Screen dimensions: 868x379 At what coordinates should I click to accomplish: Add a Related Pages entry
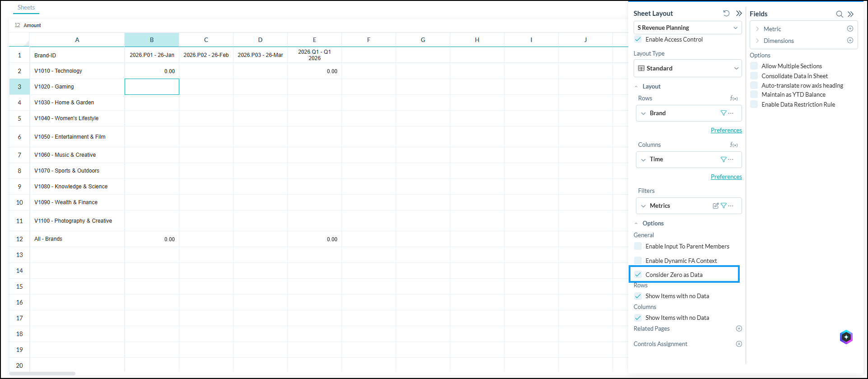(739, 328)
